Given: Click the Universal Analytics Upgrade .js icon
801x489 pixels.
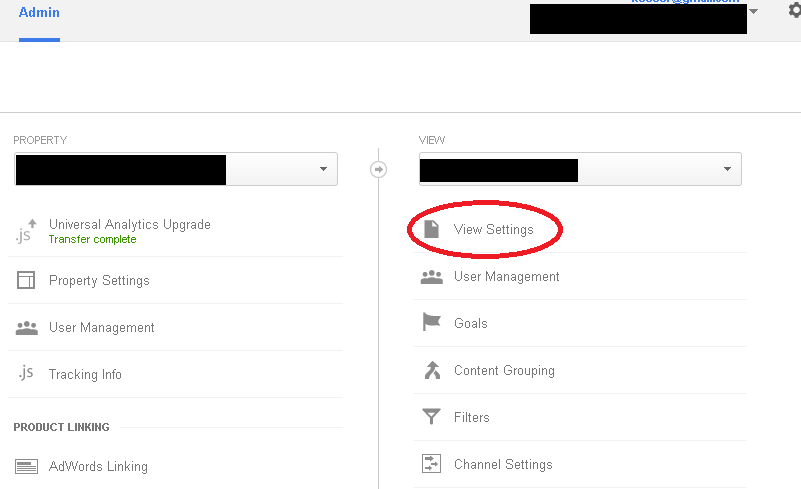Looking at the screenshot, I should tap(27, 231).
